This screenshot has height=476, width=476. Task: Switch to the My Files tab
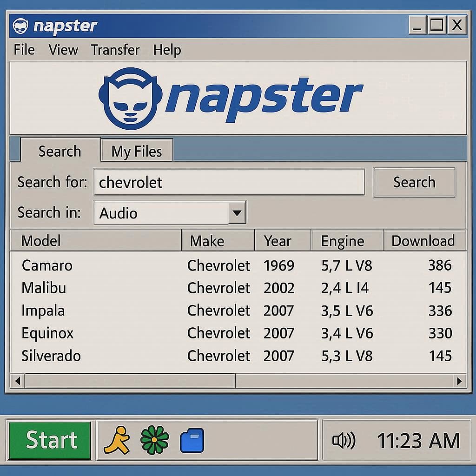137,150
